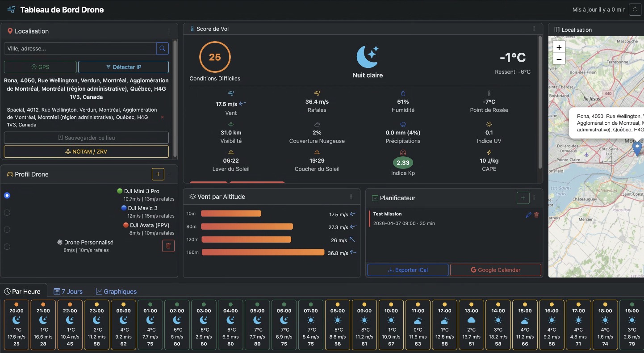This screenshot has height=353, width=644.
Task: Open the Score de Vol panel options menu
Action: (533, 29)
